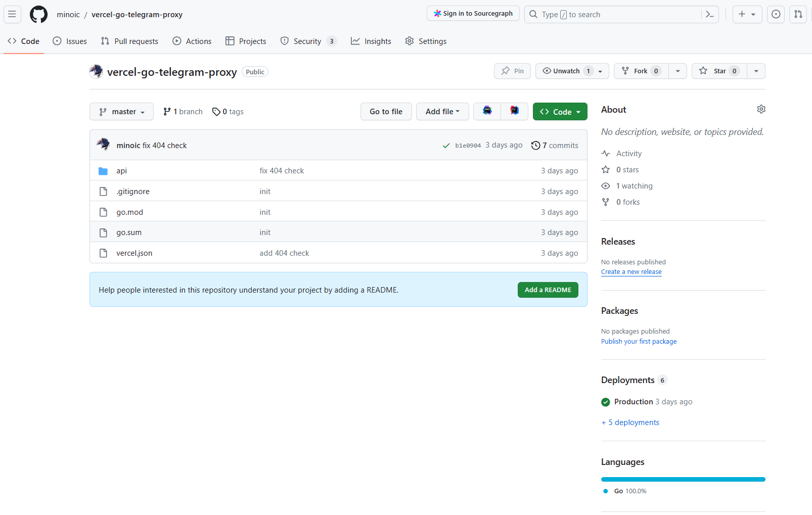Open the Security tab
This screenshot has height=515, width=812.
tap(308, 41)
